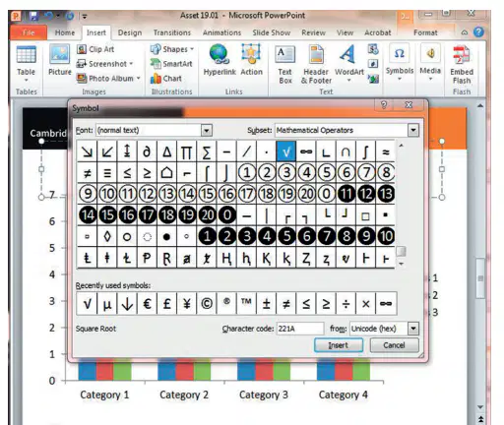504x425 pixels.
Task: Click the Category 1 axis label
Action: [x=104, y=395]
